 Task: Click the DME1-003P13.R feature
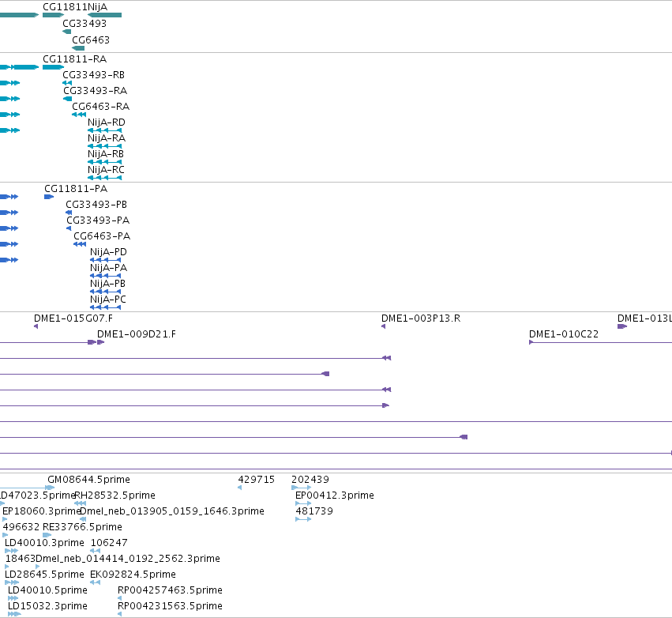pyautogui.click(x=384, y=327)
